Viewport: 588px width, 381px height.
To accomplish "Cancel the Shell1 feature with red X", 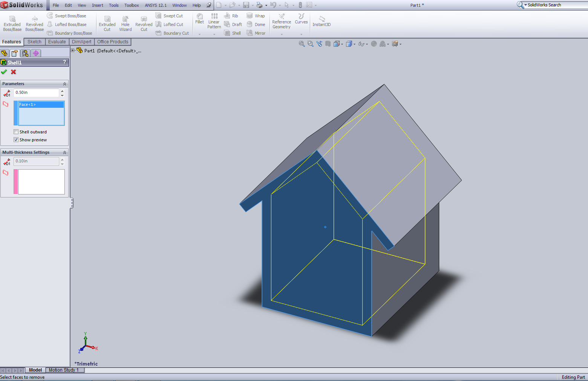I will click(13, 72).
